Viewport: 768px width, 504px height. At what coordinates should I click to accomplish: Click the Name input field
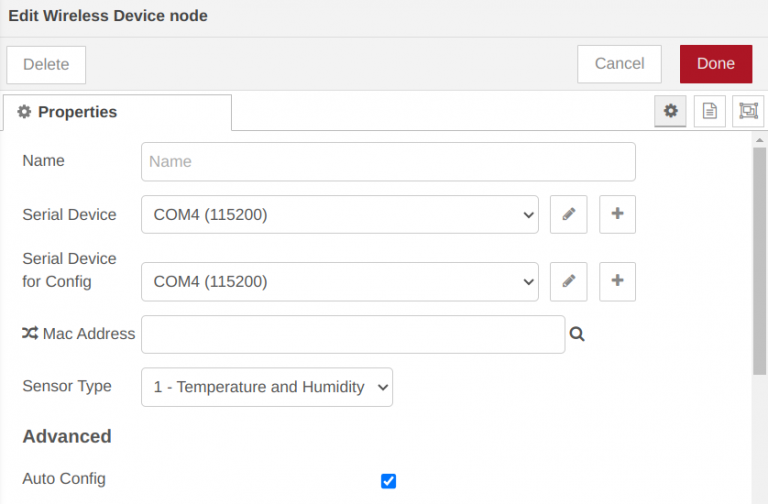click(388, 161)
